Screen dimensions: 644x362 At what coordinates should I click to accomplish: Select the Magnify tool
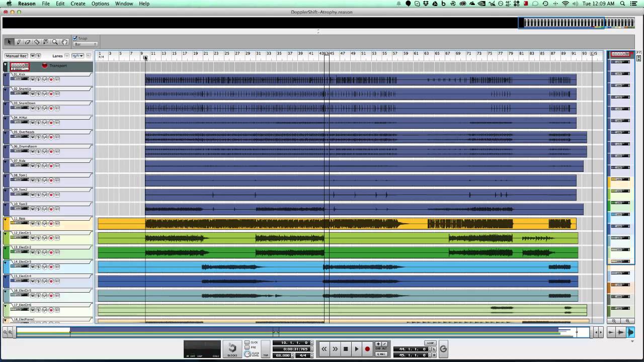click(55, 42)
